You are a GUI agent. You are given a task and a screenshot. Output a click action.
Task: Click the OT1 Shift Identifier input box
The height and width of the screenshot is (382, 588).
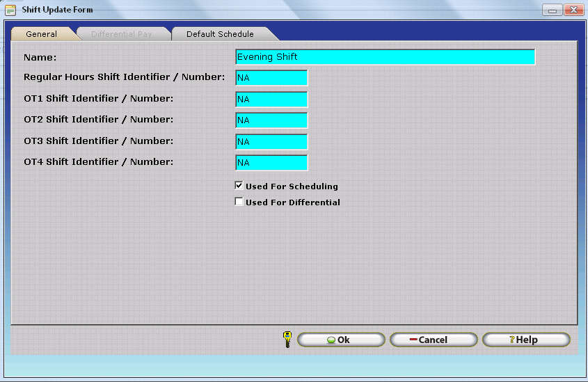[x=271, y=100]
